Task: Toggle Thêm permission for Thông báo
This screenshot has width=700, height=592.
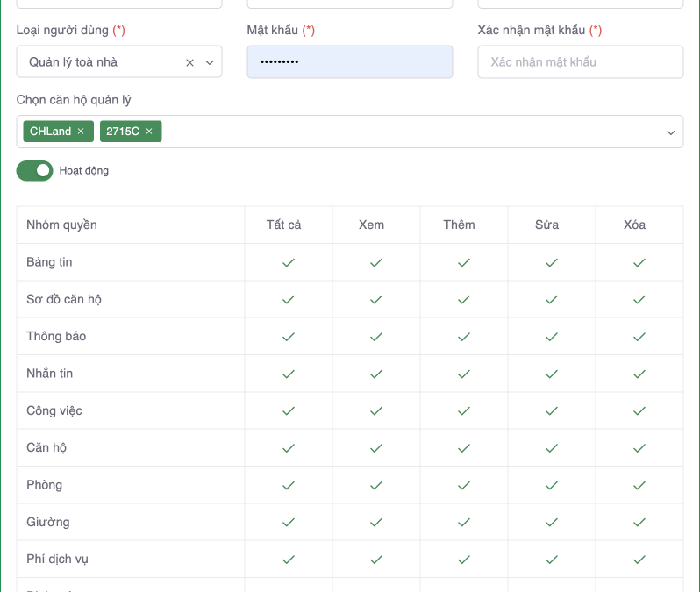Action: click(x=464, y=337)
